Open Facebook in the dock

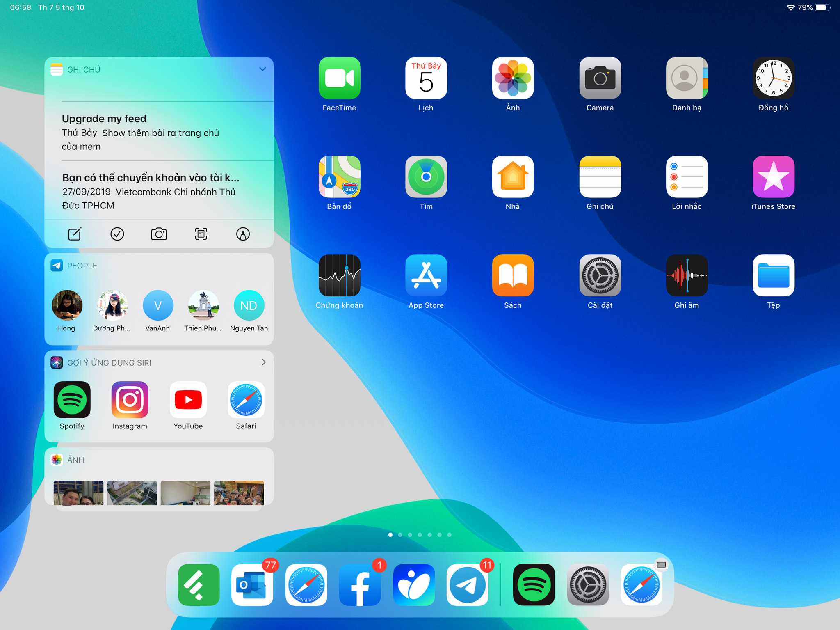tap(360, 584)
